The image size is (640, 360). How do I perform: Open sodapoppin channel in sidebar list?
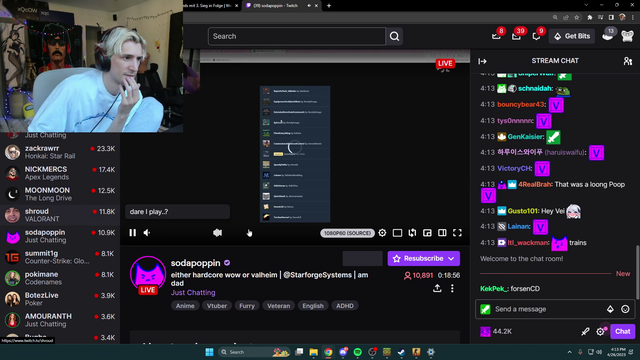(60, 236)
